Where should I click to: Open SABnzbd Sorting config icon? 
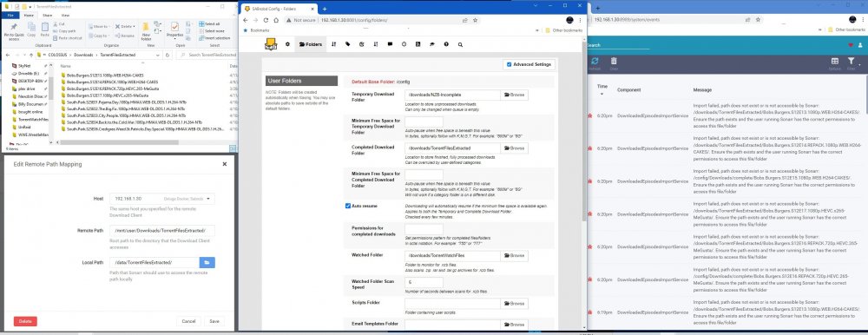click(x=376, y=44)
